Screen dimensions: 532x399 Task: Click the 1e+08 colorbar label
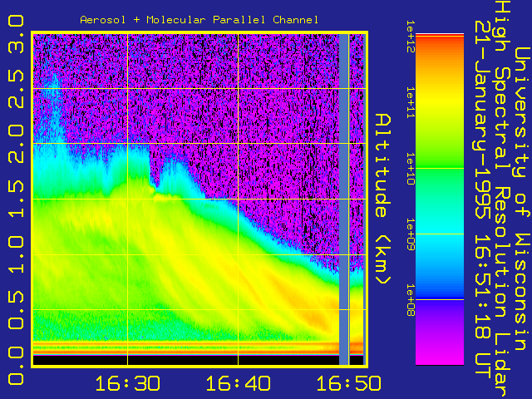tap(411, 300)
